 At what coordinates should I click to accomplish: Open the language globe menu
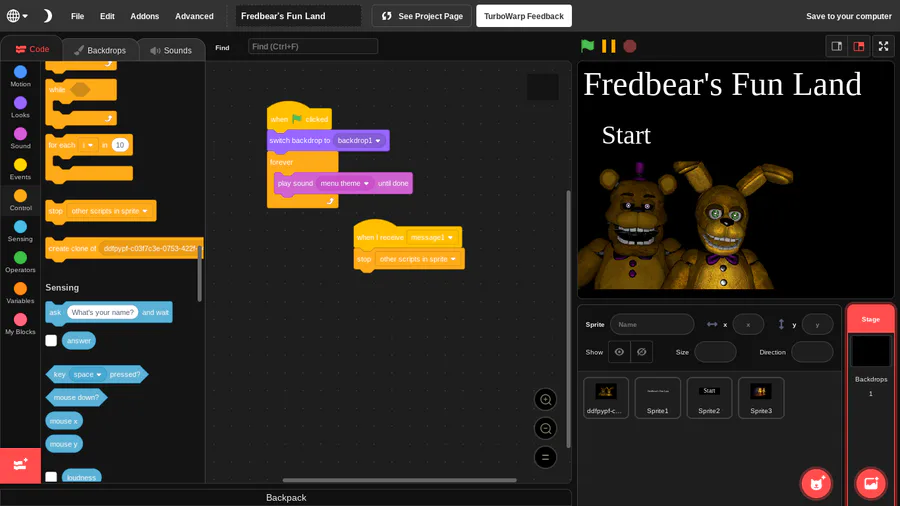point(17,16)
